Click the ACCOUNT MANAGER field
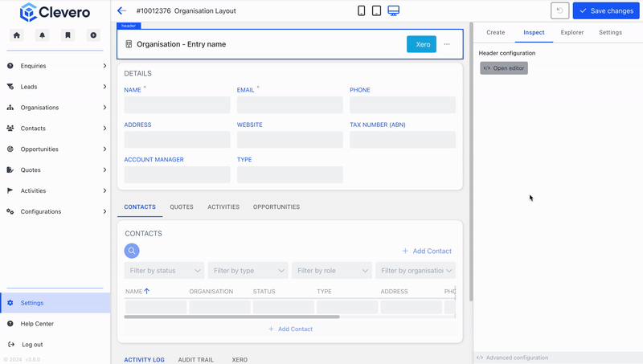The height and width of the screenshot is (364, 643). point(177,174)
